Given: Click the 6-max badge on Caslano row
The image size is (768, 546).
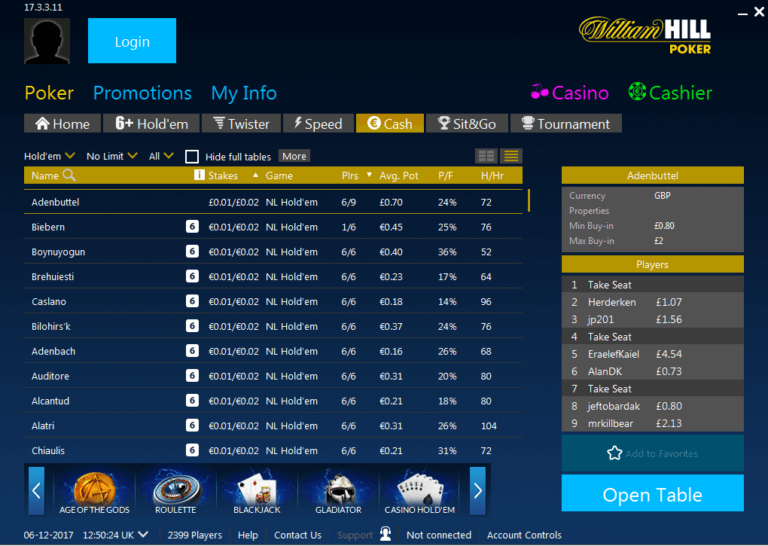Looking at the screenshot, I should point(192,301).
